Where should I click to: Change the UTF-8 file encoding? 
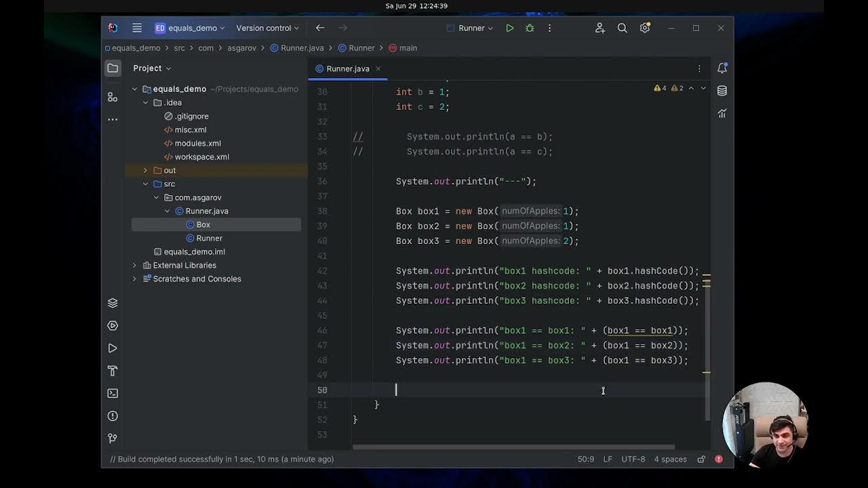point(633,459)
